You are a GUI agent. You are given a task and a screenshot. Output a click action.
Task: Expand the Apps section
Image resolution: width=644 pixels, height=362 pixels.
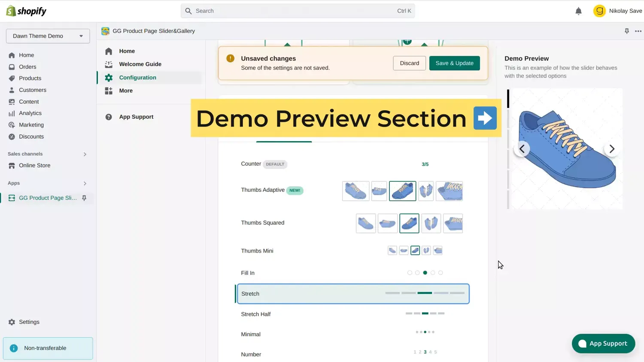85,183
